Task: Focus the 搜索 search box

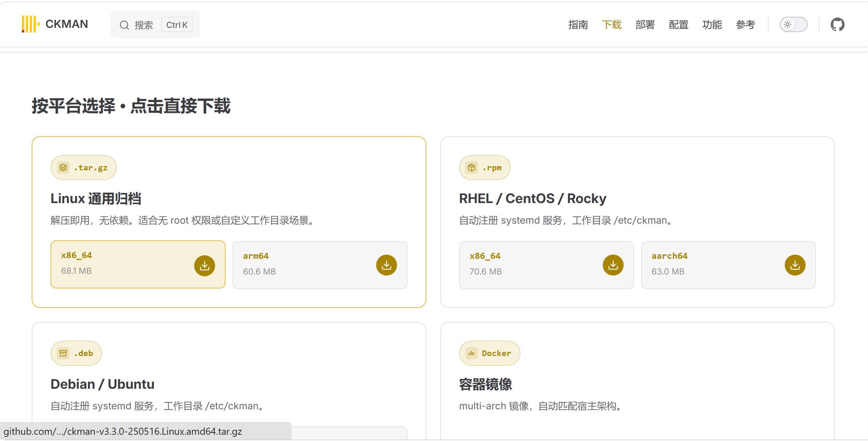Action: click(x=155, y=24)
